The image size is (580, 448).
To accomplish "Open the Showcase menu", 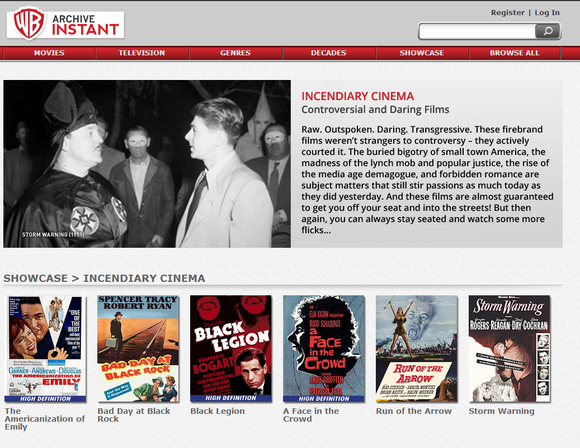I will (422, 53).
